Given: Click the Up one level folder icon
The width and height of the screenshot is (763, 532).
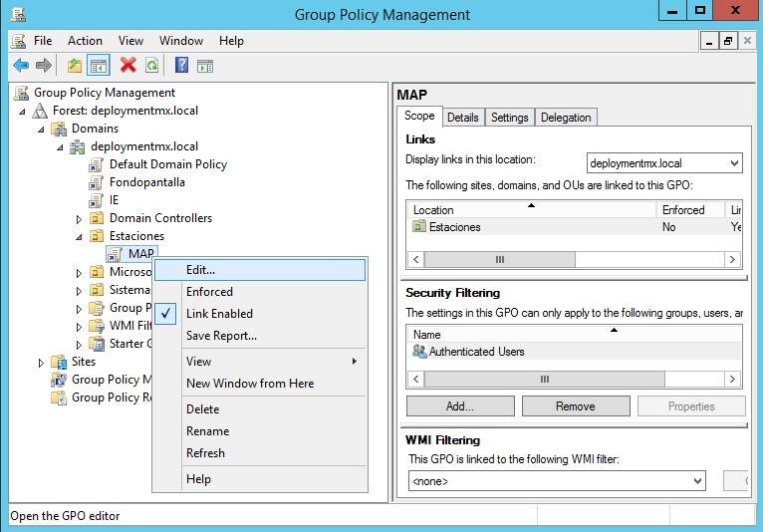Looking at the screenshot, I should coord(75,66).
